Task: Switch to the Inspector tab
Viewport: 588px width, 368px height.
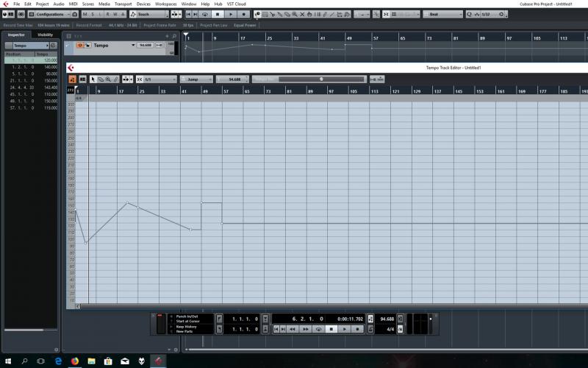Action: (x=16, y=35)
